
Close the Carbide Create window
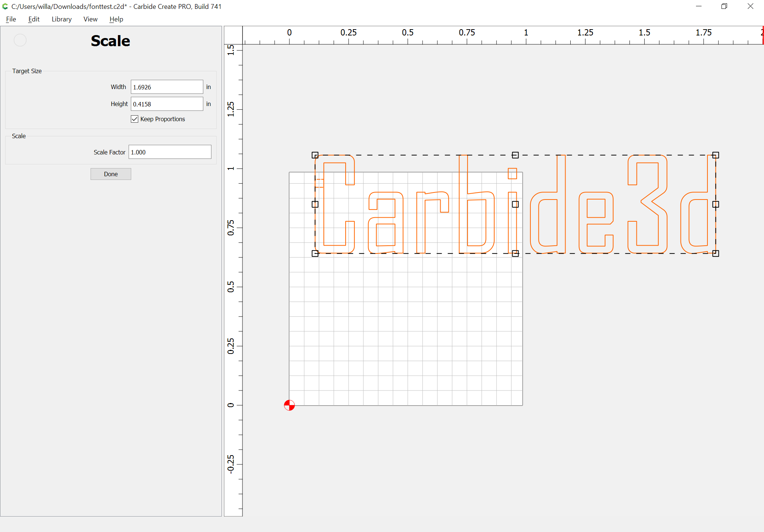point(750,6)
